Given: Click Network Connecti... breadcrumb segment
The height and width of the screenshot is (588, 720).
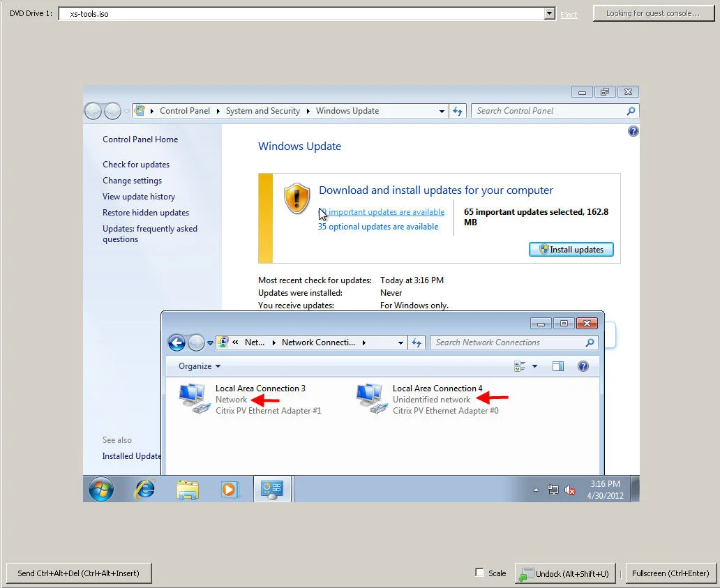Looking at the screenshot, I should [x=318, y=342].
